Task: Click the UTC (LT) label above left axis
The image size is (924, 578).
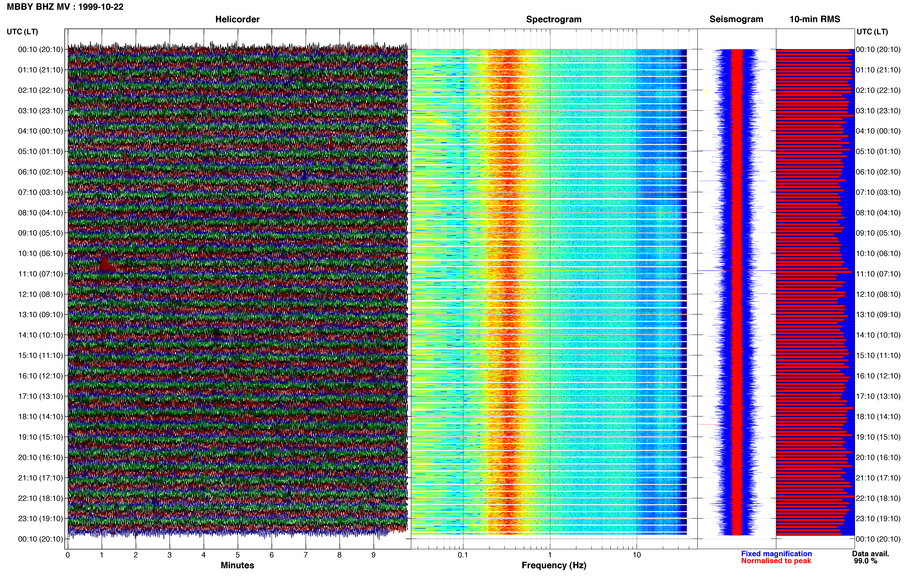Action: click(22, 32)
